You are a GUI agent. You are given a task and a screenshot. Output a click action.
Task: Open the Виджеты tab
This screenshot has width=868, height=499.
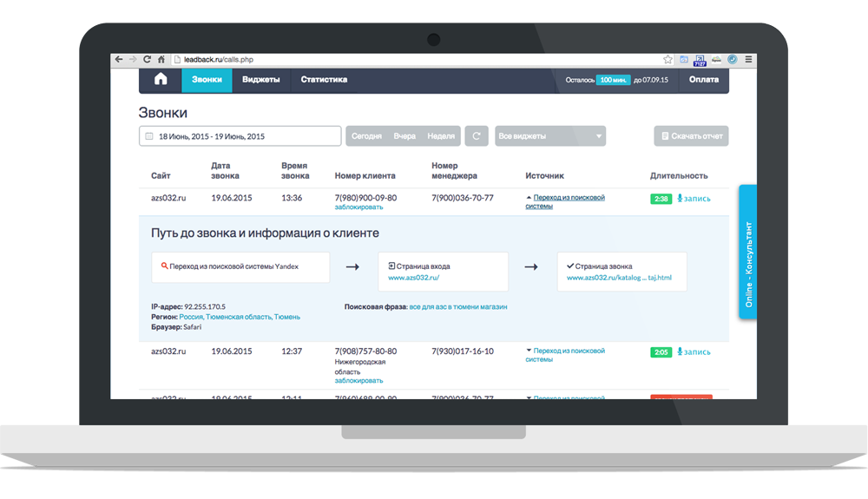[260, 80]
